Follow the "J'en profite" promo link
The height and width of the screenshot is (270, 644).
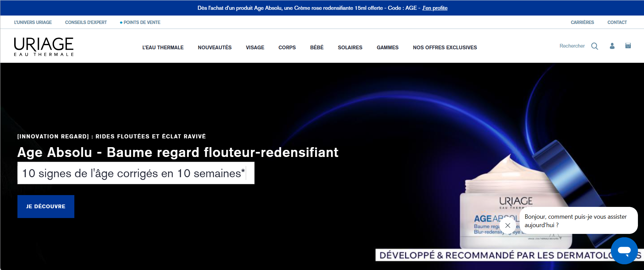point(435,8)
